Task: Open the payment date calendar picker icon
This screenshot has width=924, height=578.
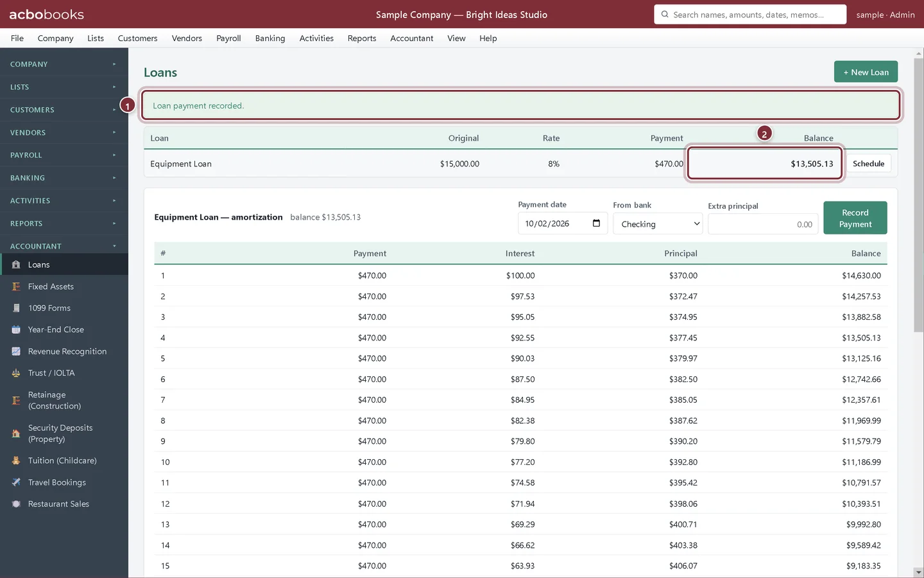Action: [596, 223]
